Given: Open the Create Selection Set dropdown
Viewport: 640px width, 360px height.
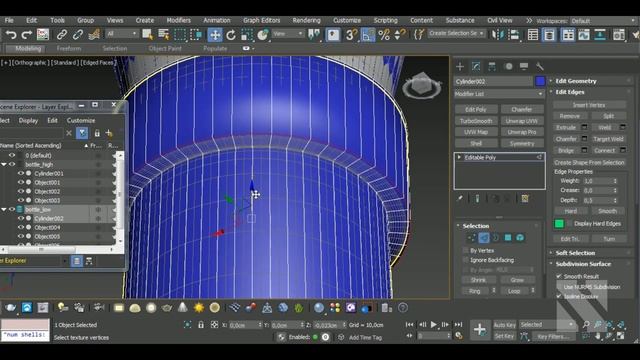Looking at the screenshot, I should point(456,33).
